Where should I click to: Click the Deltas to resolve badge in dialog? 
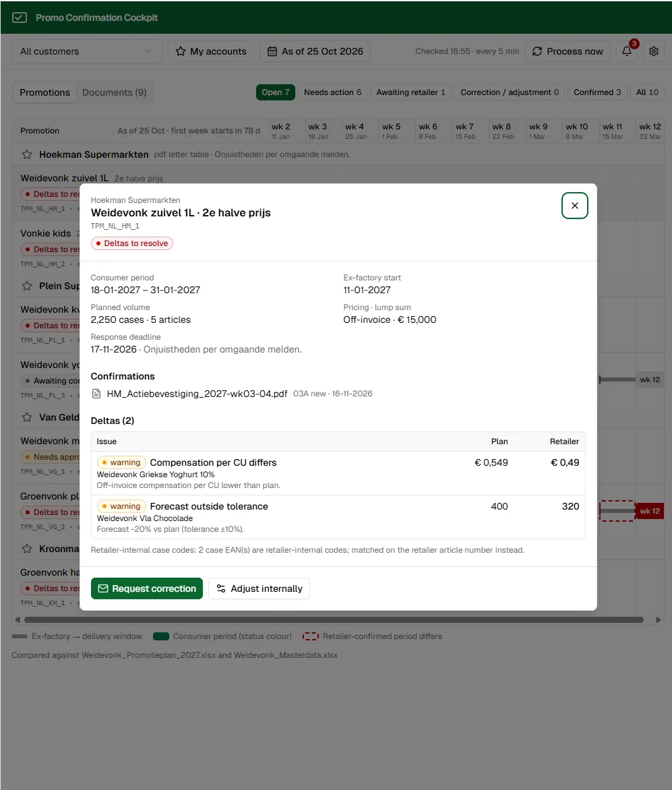132,243
